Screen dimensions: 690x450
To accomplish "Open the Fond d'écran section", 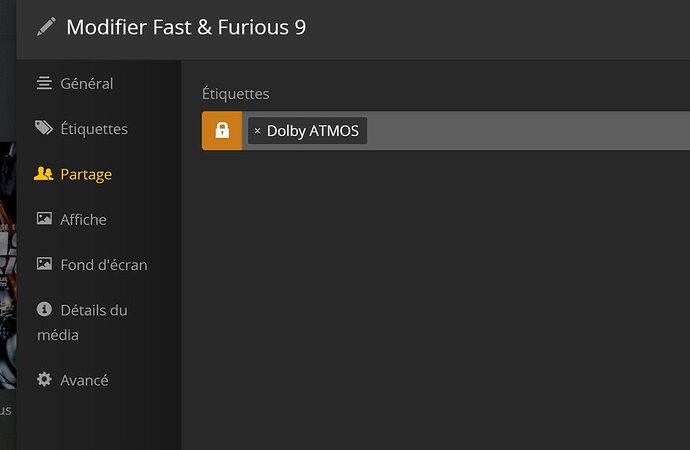I will 103,265.
